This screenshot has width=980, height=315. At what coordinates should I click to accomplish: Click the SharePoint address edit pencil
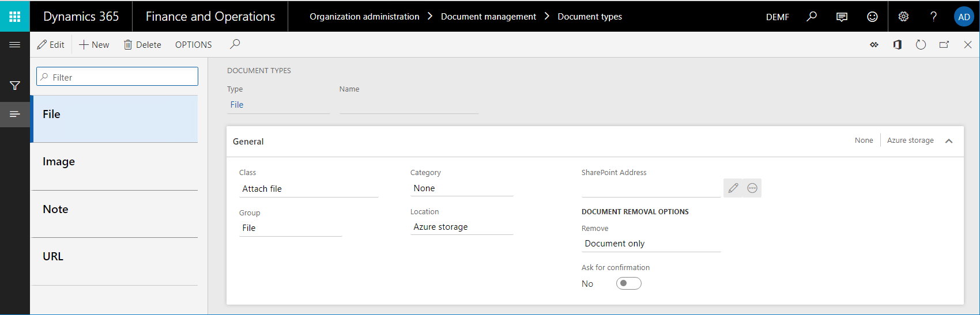pyautogui.click(x=733, y=188)
